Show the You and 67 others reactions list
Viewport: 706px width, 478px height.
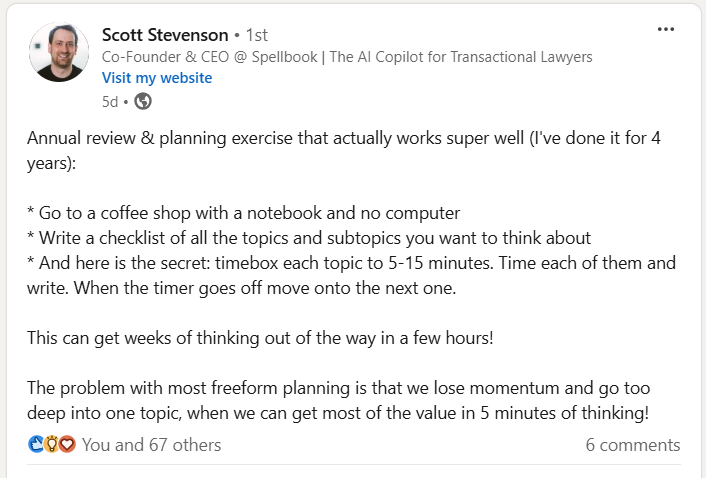(x=152, y=445)
